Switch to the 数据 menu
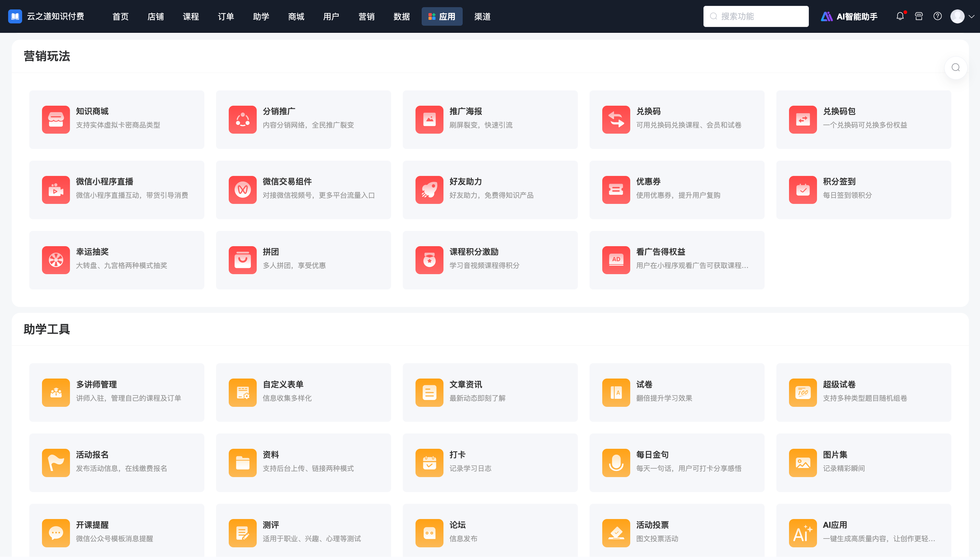The image size is (980, 560). [x=402, y=17]
